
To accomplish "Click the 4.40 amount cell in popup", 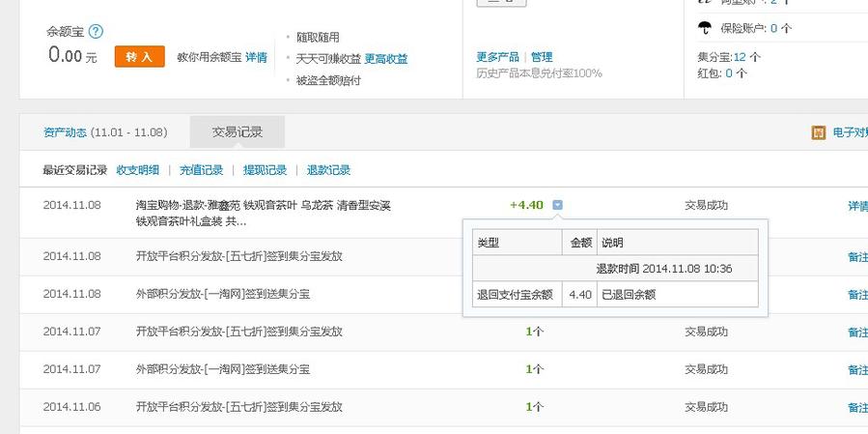I will tap(579, 294).
